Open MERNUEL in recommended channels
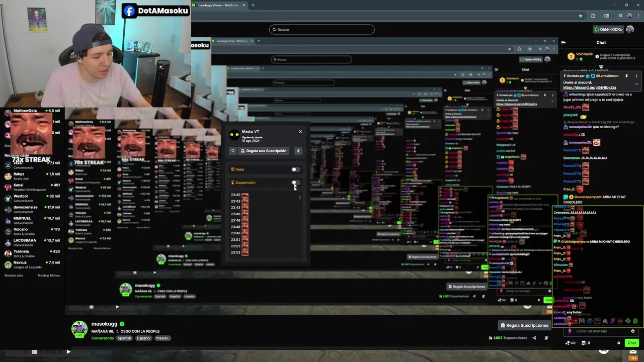The width and height of the screenshot is (644, 362). [x=32, y=220]
